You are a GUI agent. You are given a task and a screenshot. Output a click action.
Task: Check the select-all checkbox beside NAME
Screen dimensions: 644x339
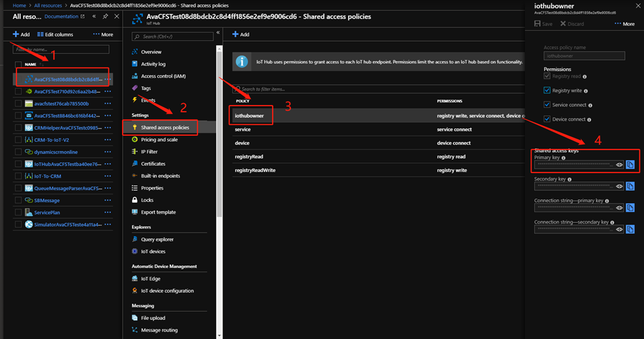18,64
